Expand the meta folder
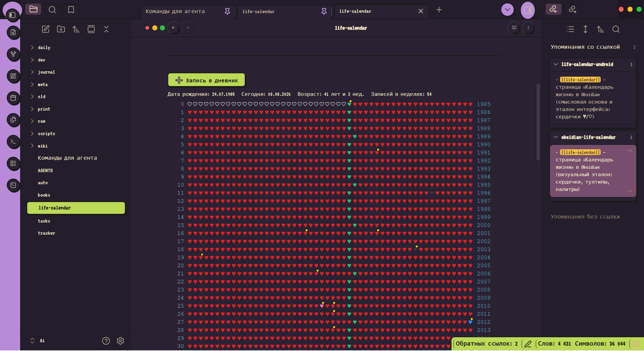The height and width of the screenshot is (351, 644). click(32, 84)
